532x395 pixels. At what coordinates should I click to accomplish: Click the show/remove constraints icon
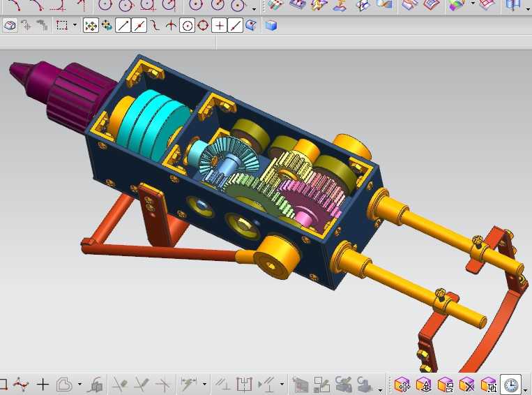266,385
